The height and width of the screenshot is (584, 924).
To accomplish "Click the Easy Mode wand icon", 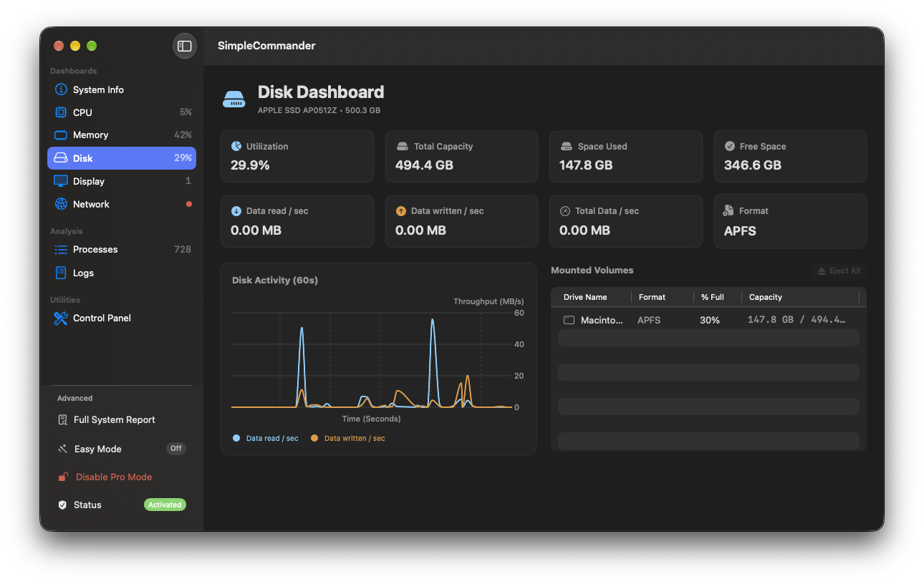I will click(62, 449).
